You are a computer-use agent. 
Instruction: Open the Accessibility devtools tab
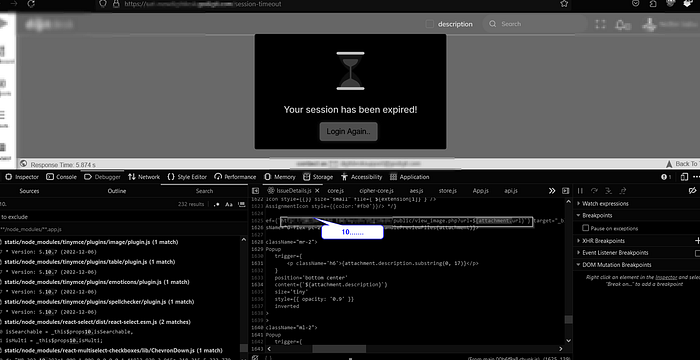pyautogui.click(x=361, y=177)
